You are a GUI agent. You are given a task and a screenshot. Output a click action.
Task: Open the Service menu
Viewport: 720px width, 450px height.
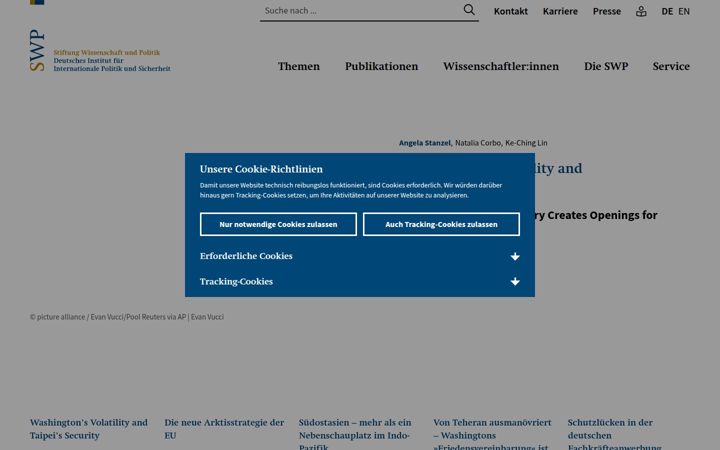coord(671,66)
